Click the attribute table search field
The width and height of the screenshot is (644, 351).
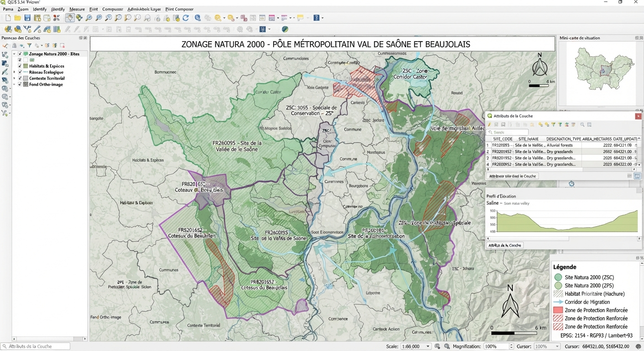coord(508,132)
